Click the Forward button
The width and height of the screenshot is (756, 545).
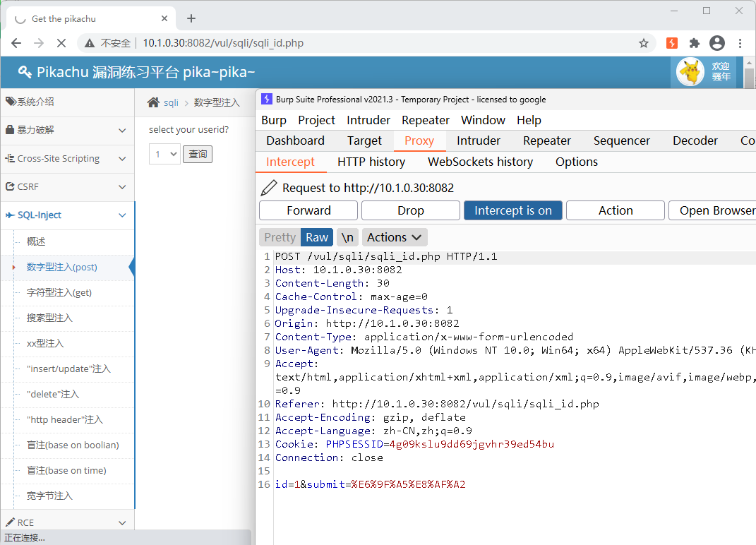pos(308,210)
